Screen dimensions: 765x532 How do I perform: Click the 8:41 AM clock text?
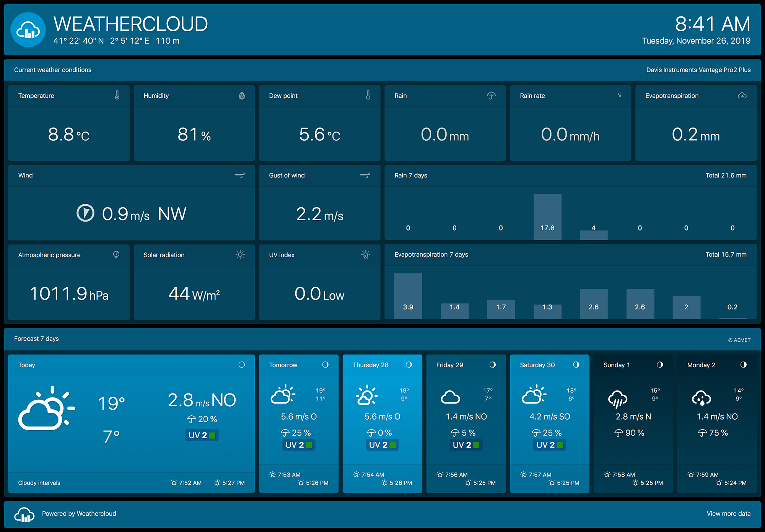(x=712, y=24)
